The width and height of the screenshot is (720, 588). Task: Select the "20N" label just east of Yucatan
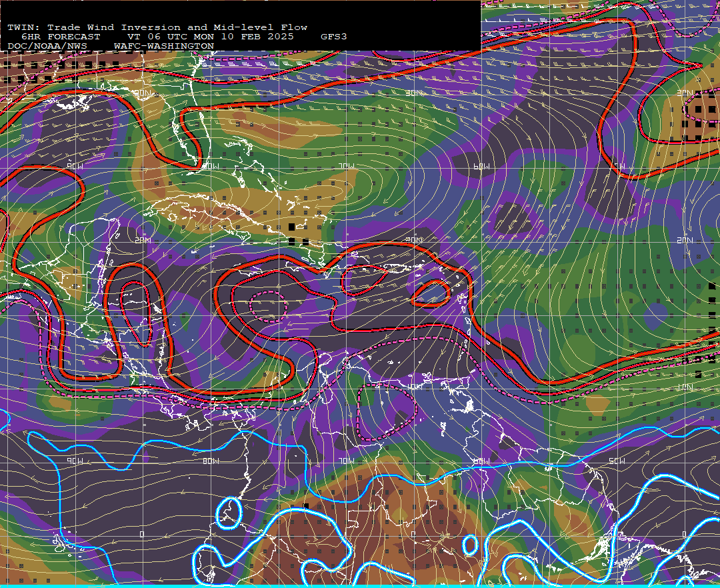(143, 240)
